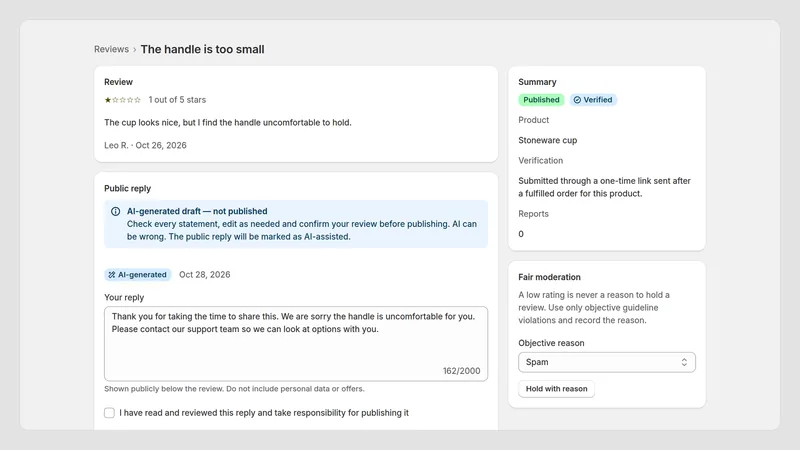Image resolution: width=800 pixels, height=450 pixels.
Task: Click the info icon in AI draft banner
Action: click(116, 211)
